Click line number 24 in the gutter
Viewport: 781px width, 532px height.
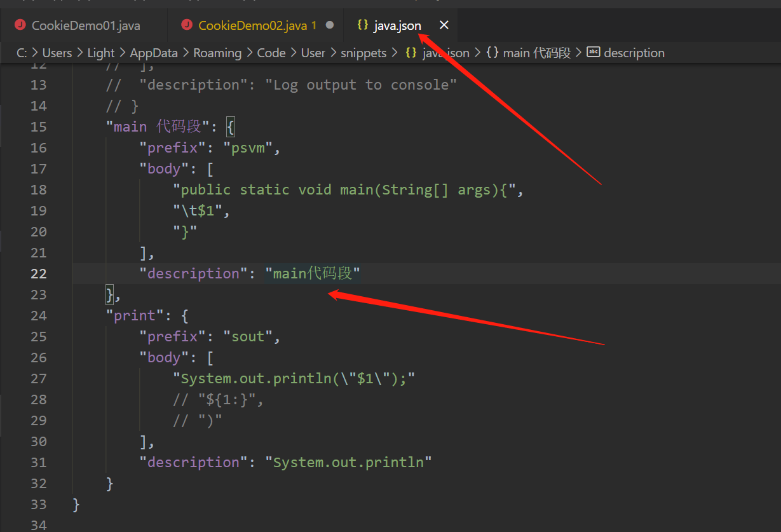click(39, 315)
